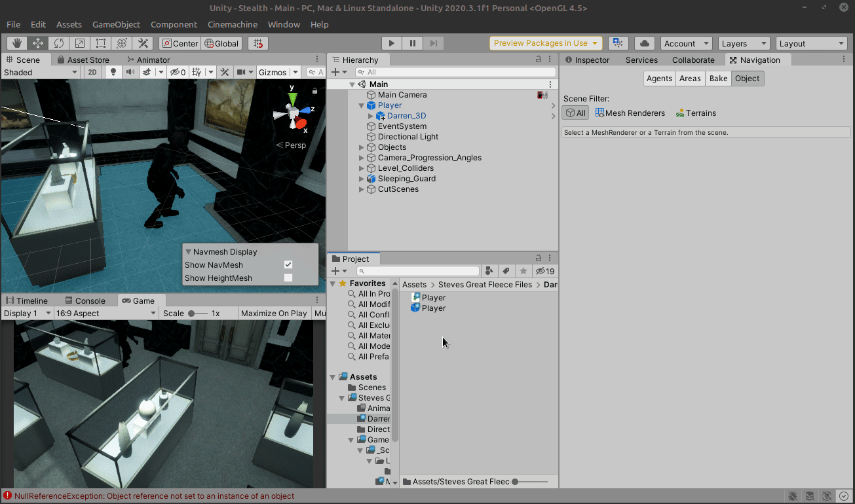The image size is (855, 504).
Task: Open the Scene component tools icon
Action: click(225, 72)
